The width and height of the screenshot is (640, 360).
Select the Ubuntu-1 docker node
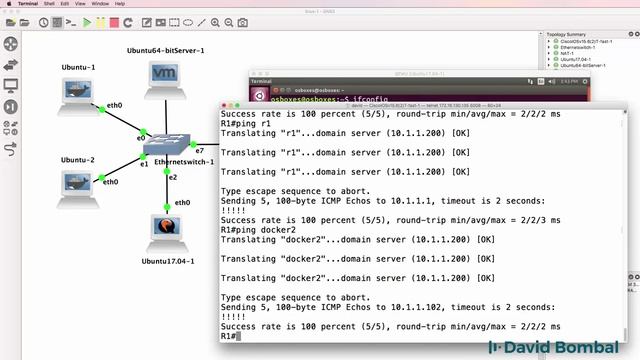pyautogui.click(x=78, y=96)
